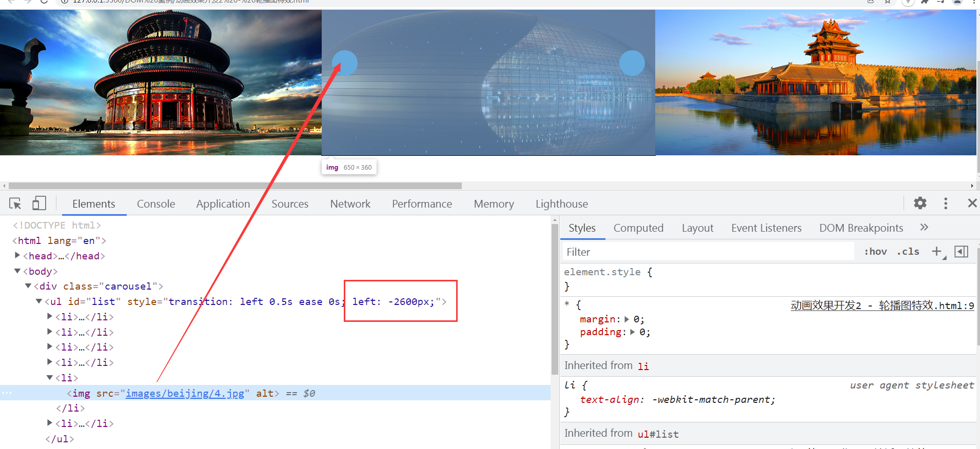Expand the margin shorthand property
Screen dimensions: 980x449
pos(626,319)
